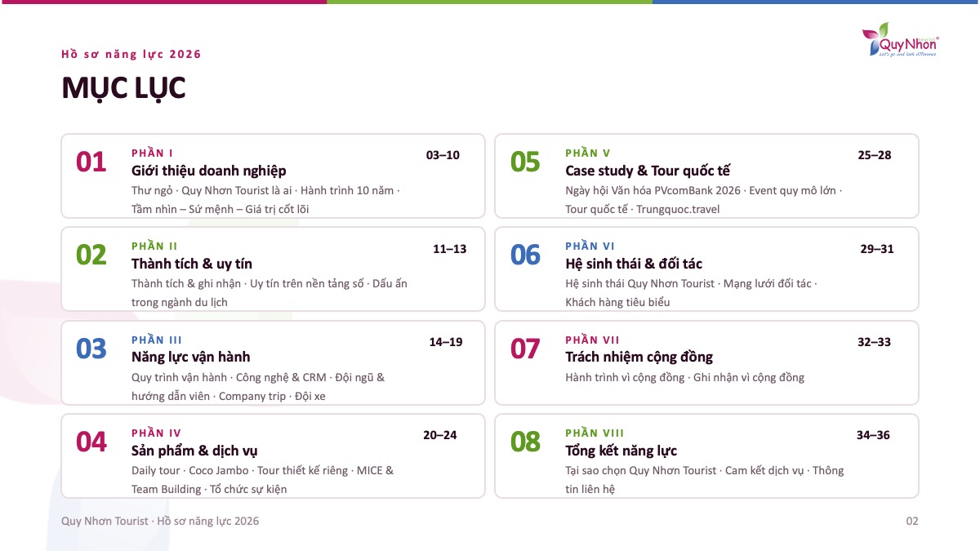Viewport: 980px width, 551px height.
Task: Open Giới thiệu doanh nghiệp section
Action: [209, 171]
